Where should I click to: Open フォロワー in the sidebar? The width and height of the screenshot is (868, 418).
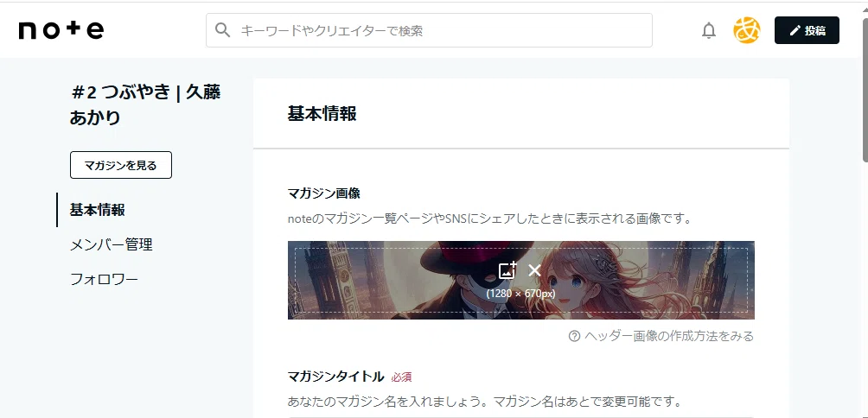coord(104,279)
